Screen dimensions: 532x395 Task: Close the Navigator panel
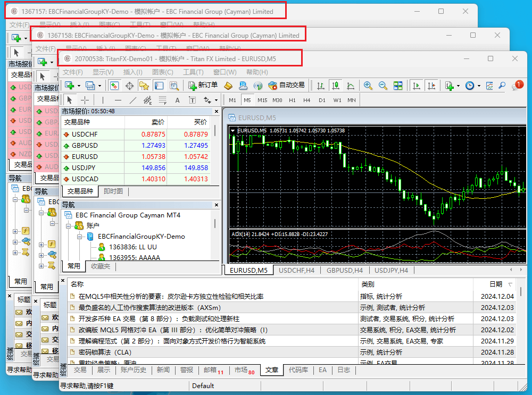click(217, 205)
